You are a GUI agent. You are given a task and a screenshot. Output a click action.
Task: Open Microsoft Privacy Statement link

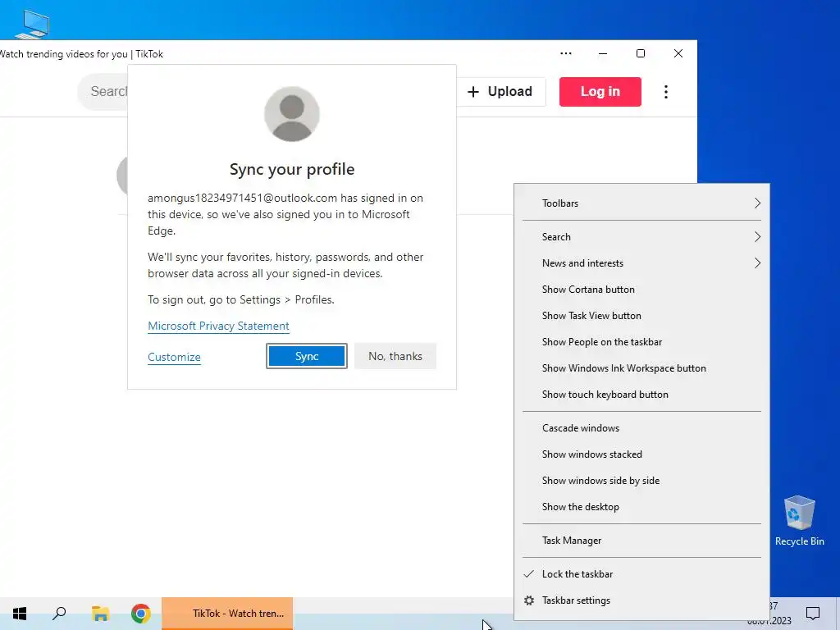[x=218, y=326]
